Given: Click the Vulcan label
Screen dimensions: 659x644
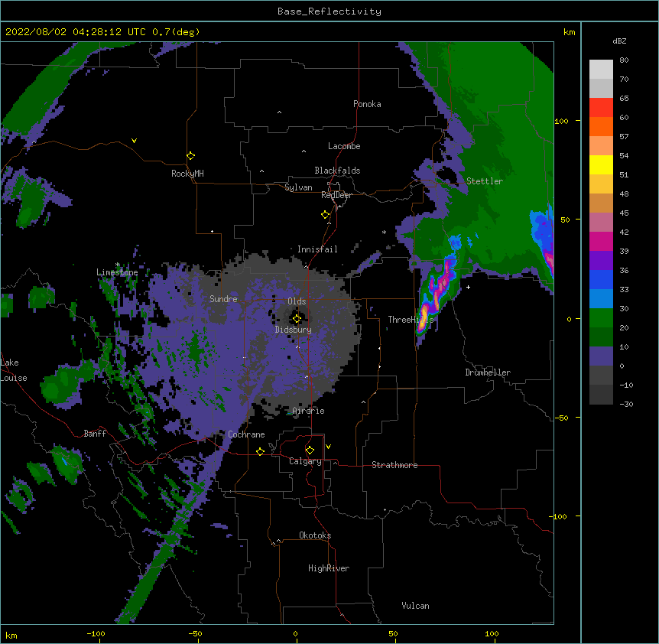Looking at the screenshot, I should 415,606.
